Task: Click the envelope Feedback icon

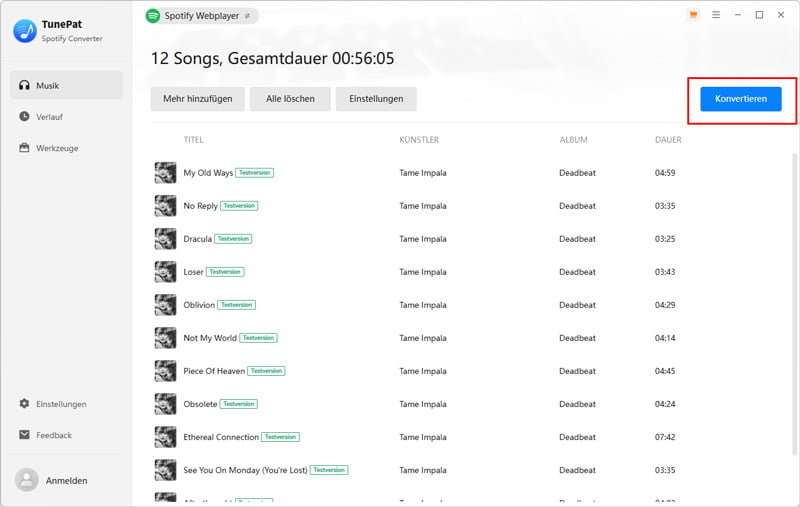Action: pyautogui.click(x=24, y=435)
